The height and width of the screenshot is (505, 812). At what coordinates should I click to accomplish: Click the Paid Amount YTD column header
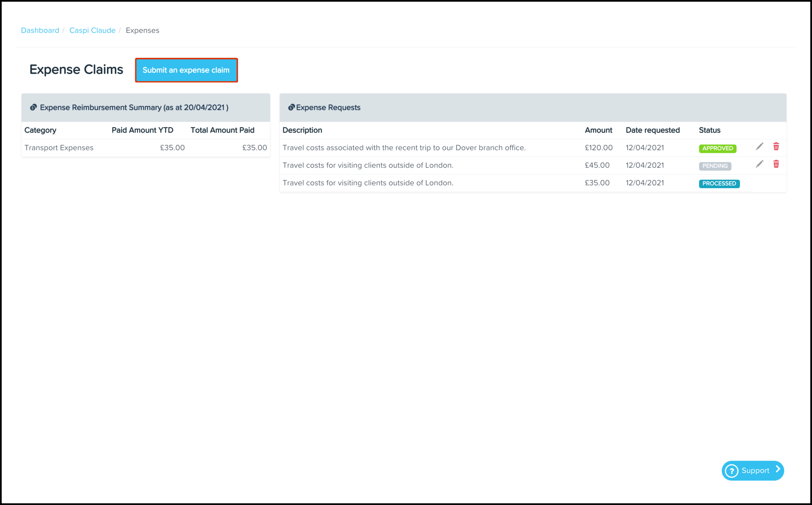[142, 130]
